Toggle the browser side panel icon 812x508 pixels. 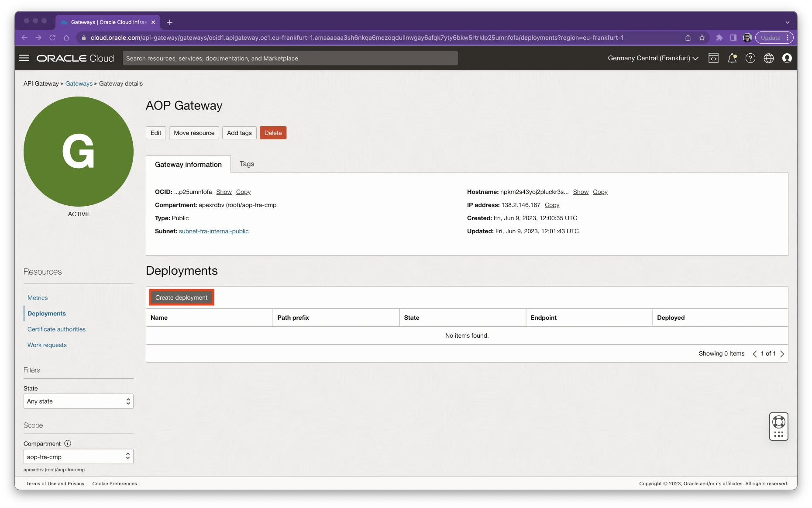[x=733, y=38]
